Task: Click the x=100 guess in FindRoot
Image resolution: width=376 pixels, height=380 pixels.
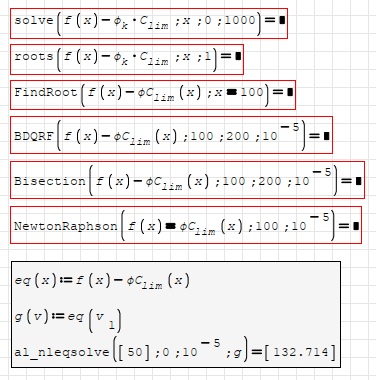Action: pyautogui.click(x=239, y=92)
